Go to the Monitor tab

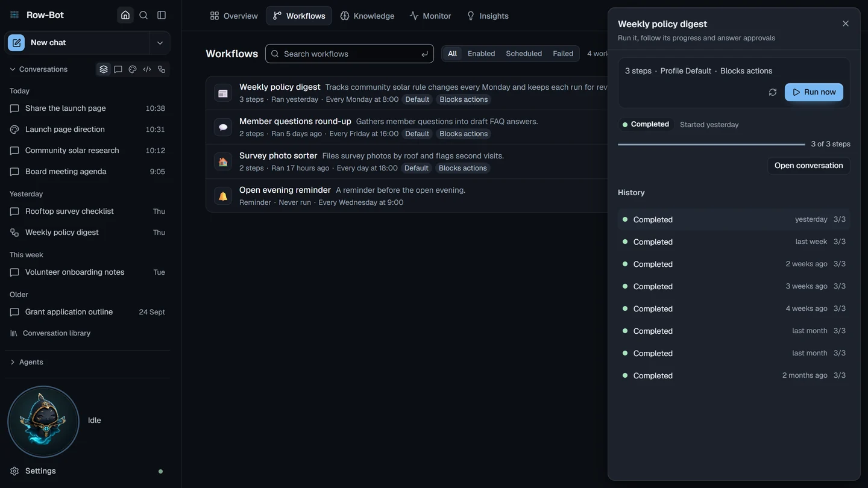430,16
